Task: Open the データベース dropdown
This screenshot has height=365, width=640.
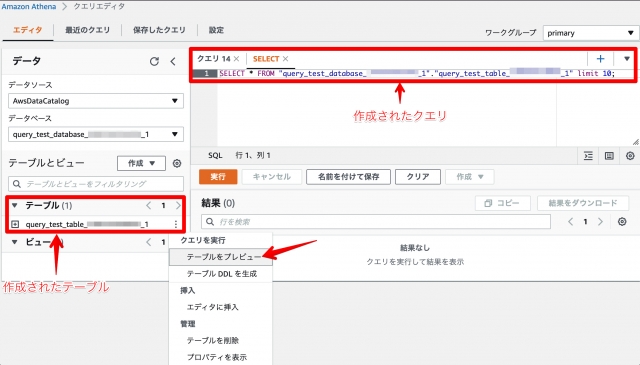Action: click(96, 134)
